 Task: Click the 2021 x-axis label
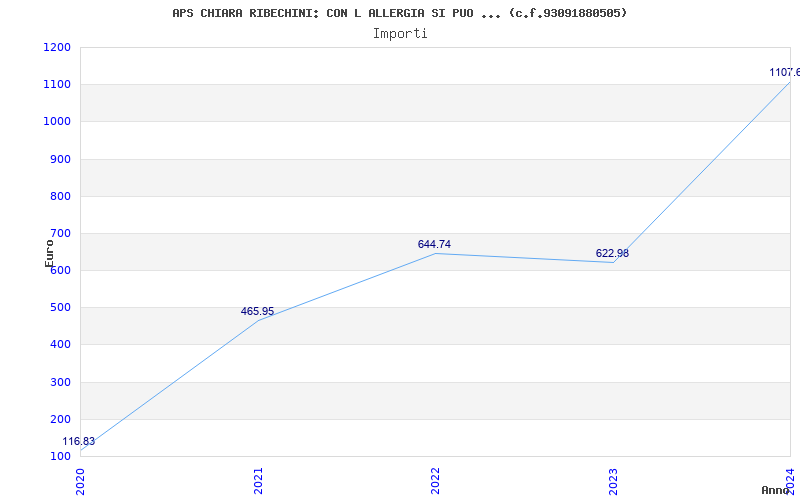pos(258,481)
